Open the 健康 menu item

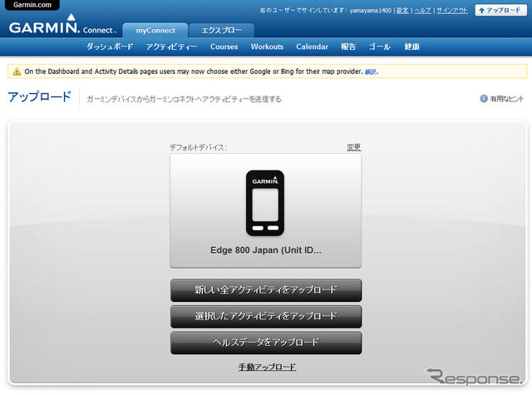pyautogui.click(x=412, y=47)
